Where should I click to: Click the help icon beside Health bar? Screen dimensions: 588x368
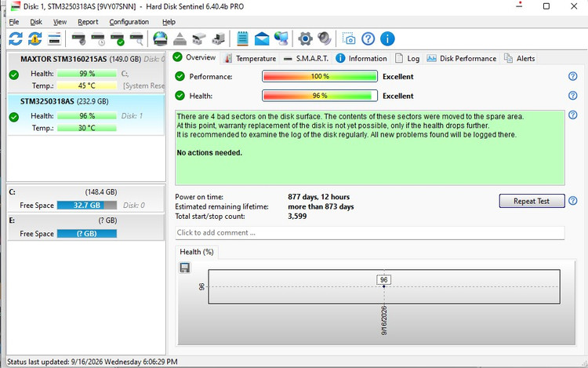572,95
